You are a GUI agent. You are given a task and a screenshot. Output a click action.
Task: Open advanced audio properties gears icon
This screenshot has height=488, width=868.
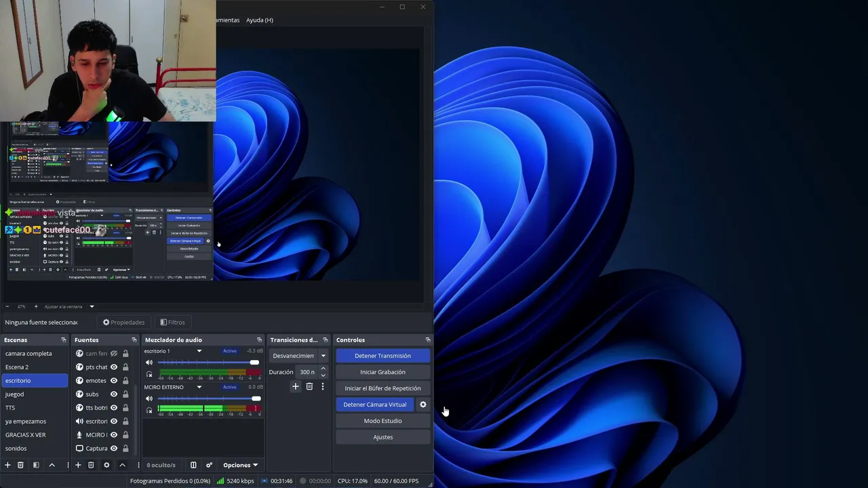click(x=209, y=465)
